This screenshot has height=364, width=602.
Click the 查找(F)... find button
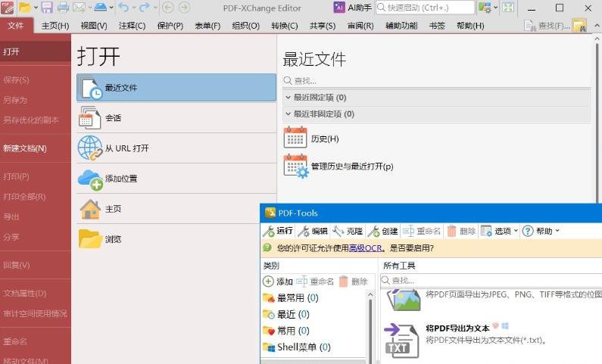pyautogui.click(x=547, y=26)
